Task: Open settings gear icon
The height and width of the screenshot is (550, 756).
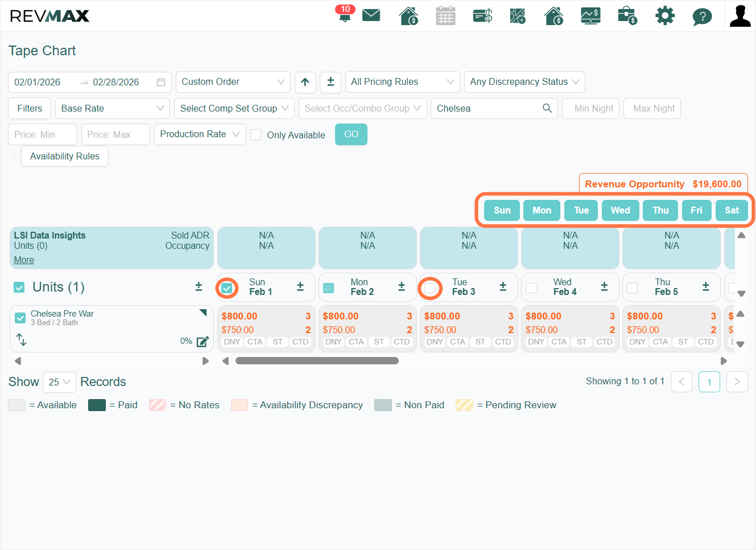Action: coord(664,15)
